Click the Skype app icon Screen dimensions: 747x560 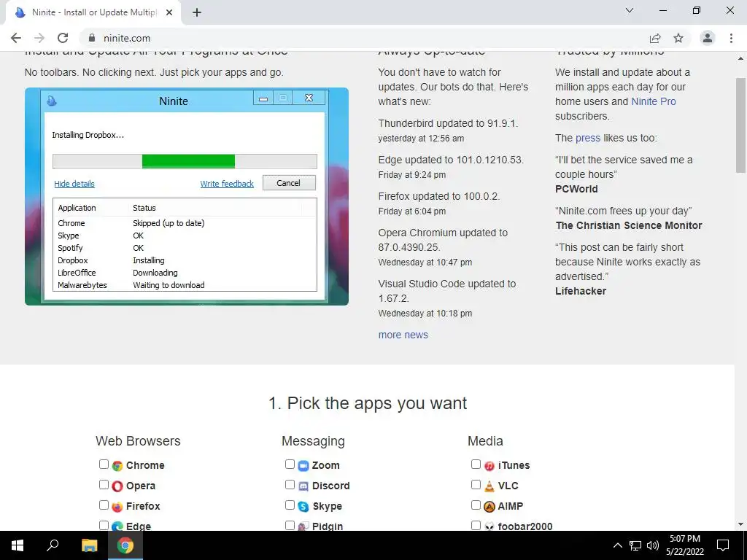click(303, 507)
